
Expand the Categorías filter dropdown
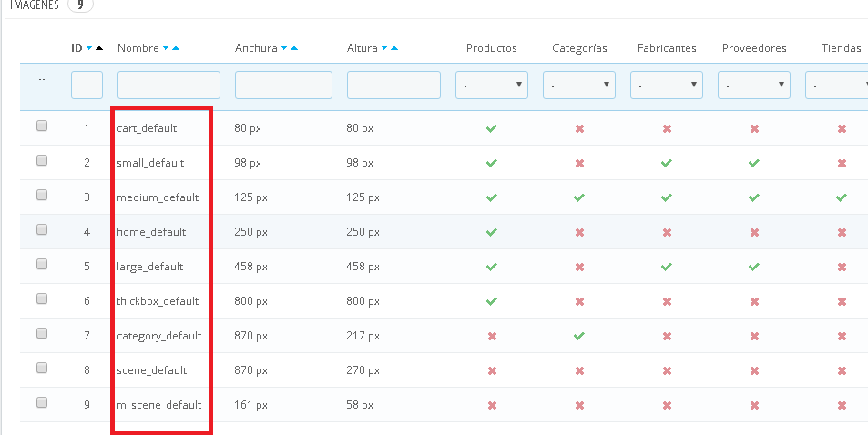tap(579, 86)
